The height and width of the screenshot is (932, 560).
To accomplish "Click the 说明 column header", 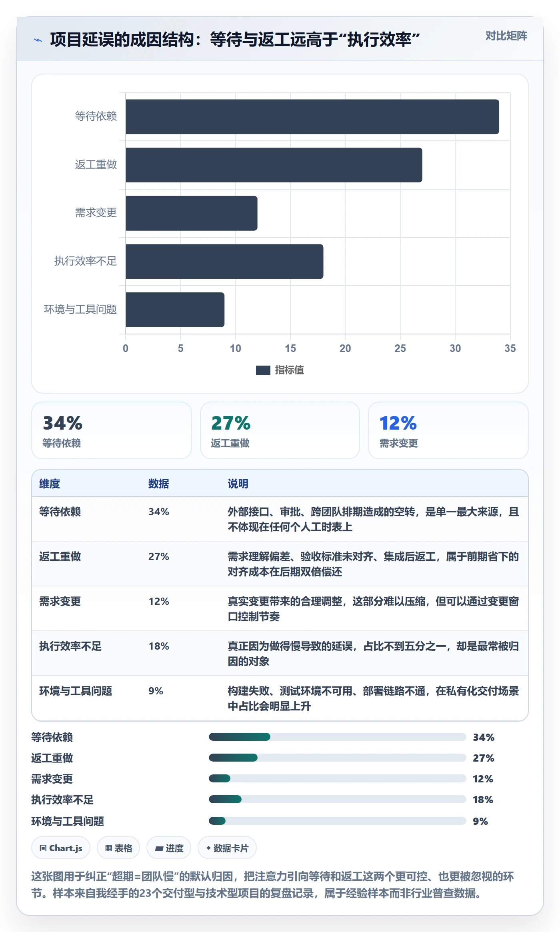I will pyautogui.click(x=238, y=484).
